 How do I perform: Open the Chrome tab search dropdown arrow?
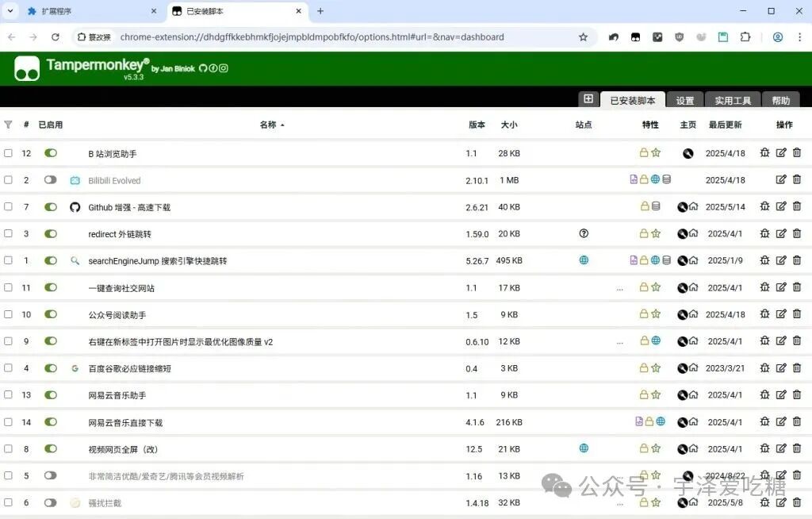[x=10, y=11]
